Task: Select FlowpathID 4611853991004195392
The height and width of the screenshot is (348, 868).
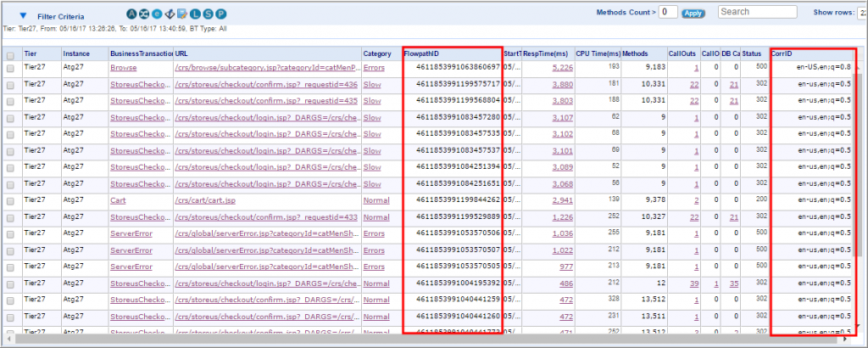Action: 458,283
